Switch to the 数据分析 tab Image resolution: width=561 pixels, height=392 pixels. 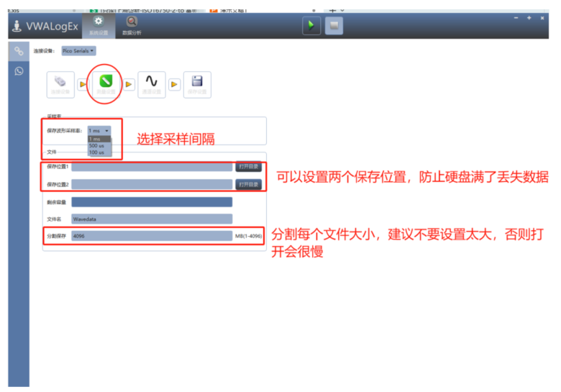tap(132, 25)
